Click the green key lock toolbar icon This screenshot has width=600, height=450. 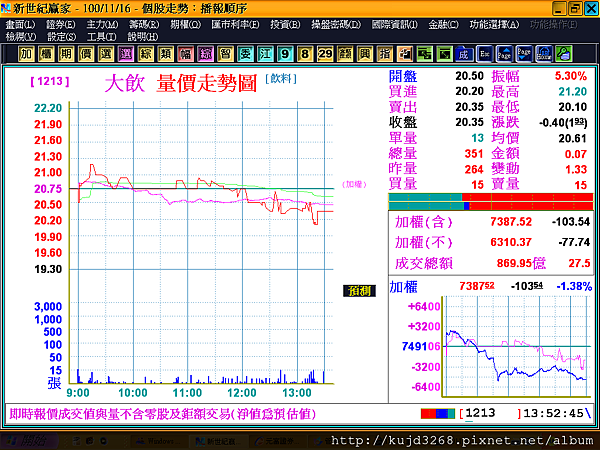click(564, 54)
